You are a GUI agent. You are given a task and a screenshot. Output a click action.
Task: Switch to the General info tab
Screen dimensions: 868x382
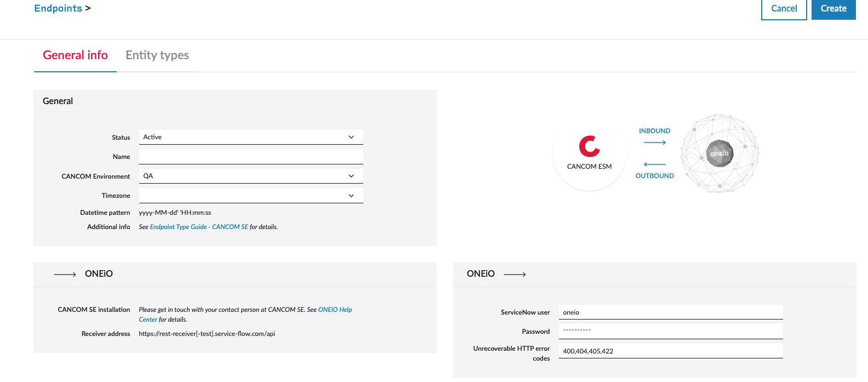75,55
